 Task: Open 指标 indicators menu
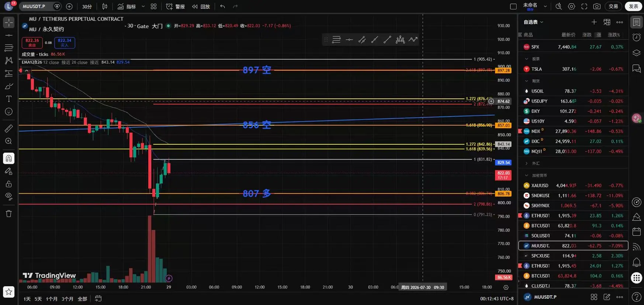(127, 6)
